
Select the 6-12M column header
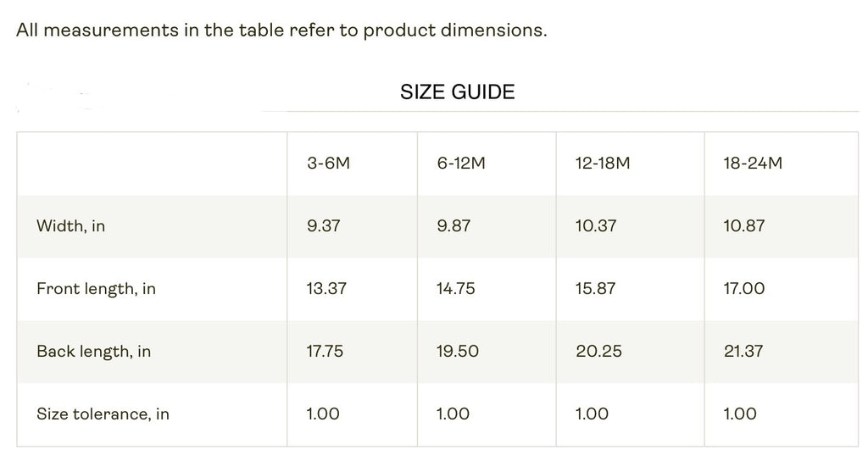click(461, 163)
